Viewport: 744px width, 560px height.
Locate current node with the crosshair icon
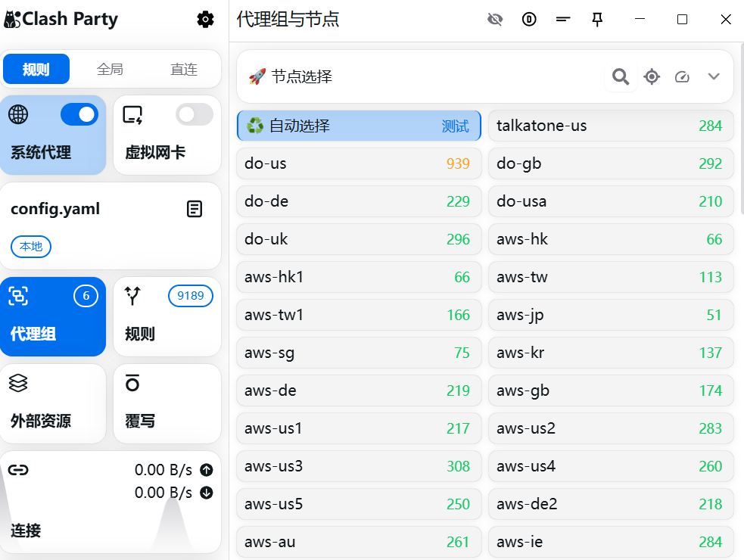point(652,76)
